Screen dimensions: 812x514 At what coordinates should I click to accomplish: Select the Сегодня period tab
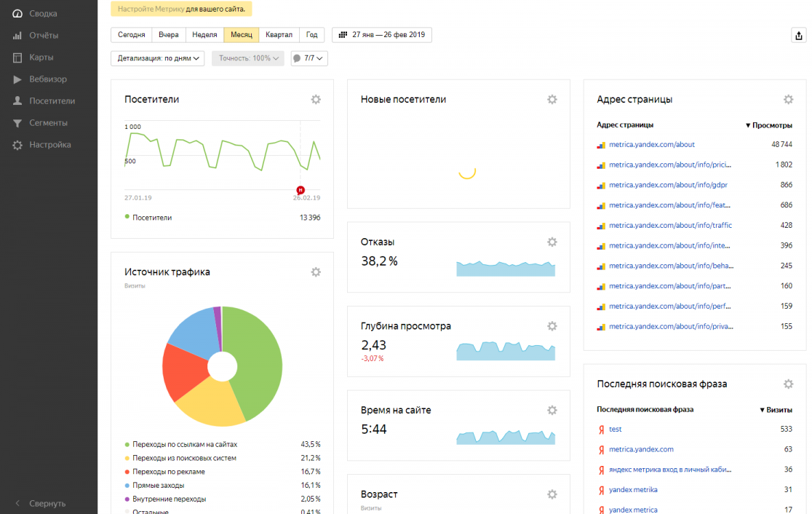click(132, 35)
